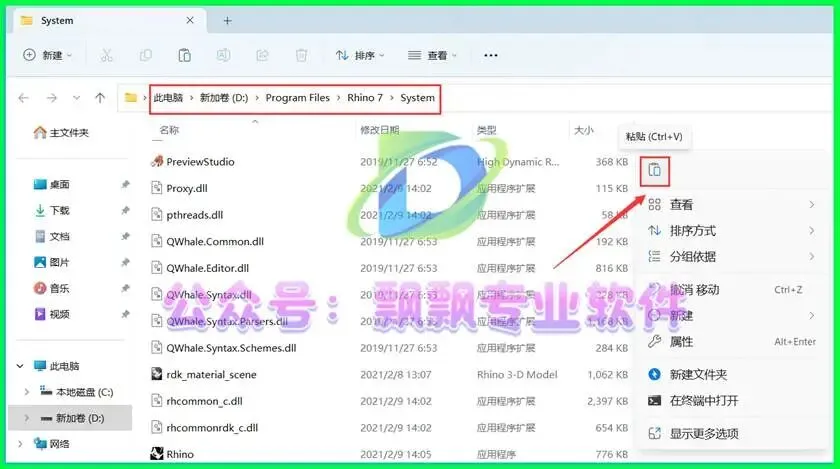
Task: Go forward with the right arrow
Action: (x=51, y=98)
